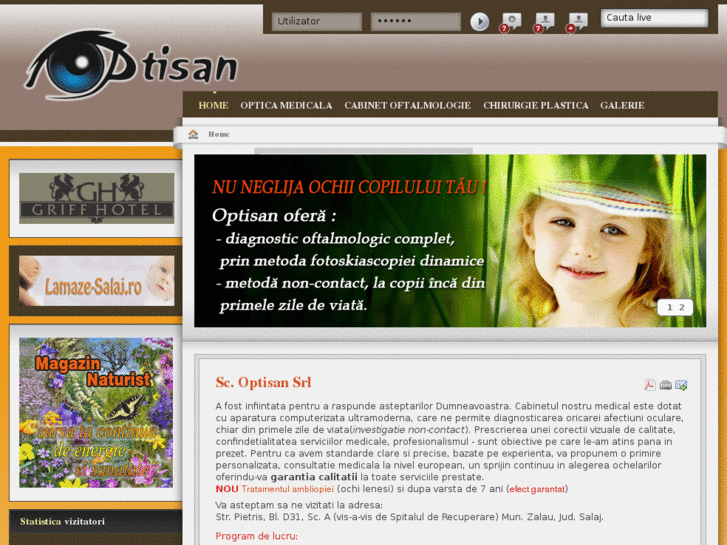Image resolution: width=727 pixels, height=545 pixels.
Task: Click the garantia calitatii bold text
Action: (x=314, y=477)
